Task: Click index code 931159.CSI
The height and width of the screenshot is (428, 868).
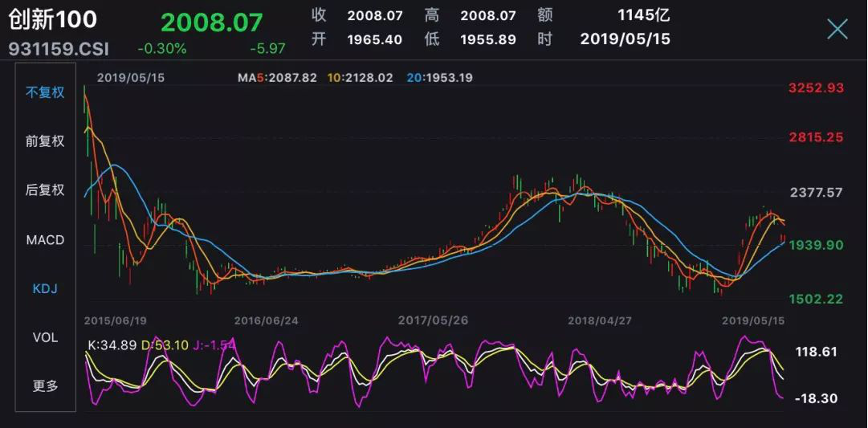Action: click(x=59, y=49)
